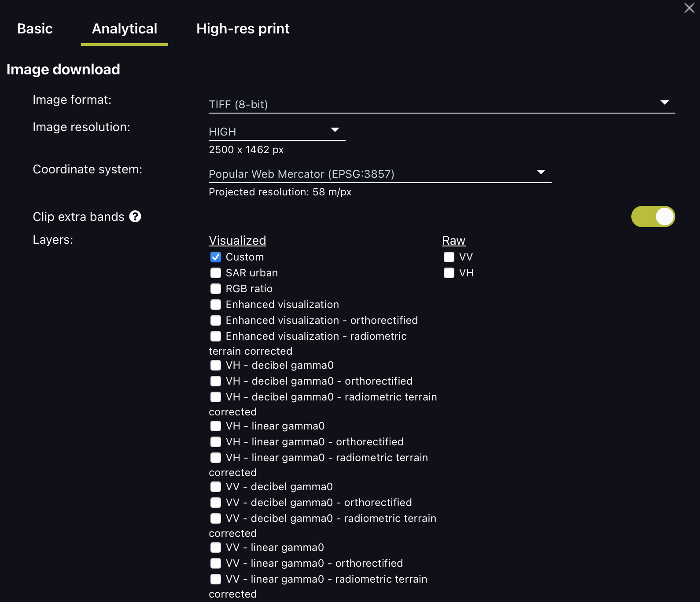Close the image download dialog
Viewport: 700px width, 602px height.
click(x=689, y=8)
